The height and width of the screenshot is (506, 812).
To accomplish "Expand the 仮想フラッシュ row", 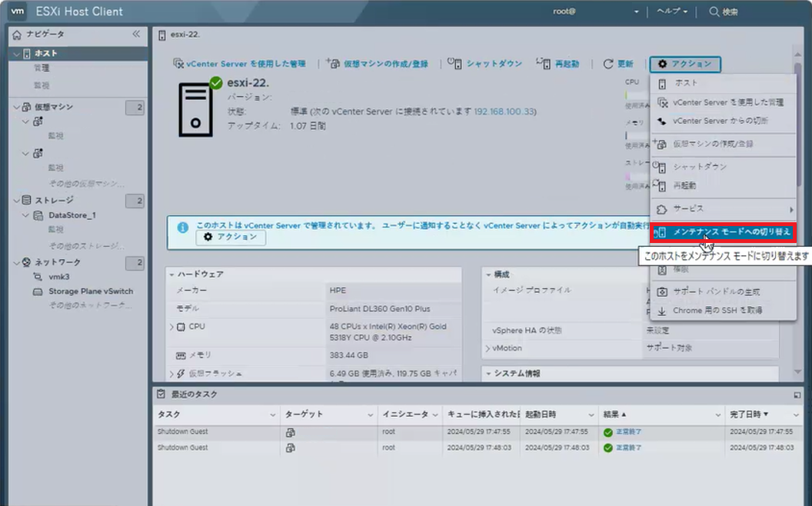I will click(x=172, y=374).
